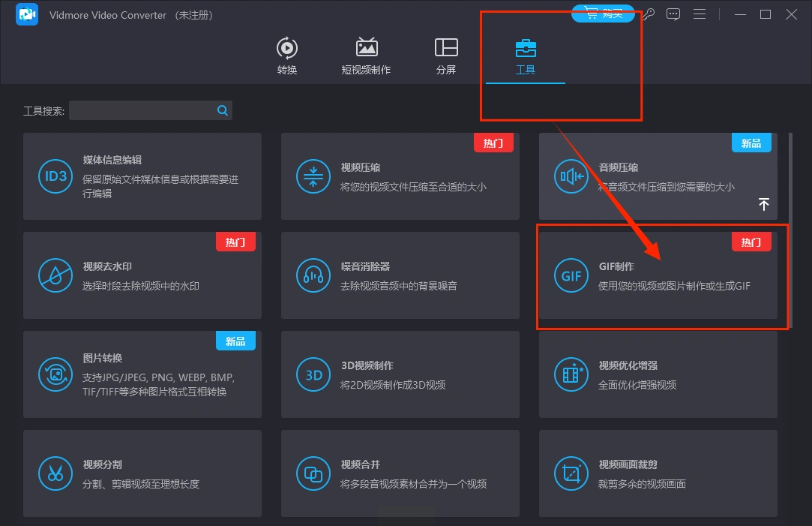Image resolution: width=812 pixels, height=526 pixels.
Task: Click description 裁剪多余的视频画面
Action: tap(642, 484)
